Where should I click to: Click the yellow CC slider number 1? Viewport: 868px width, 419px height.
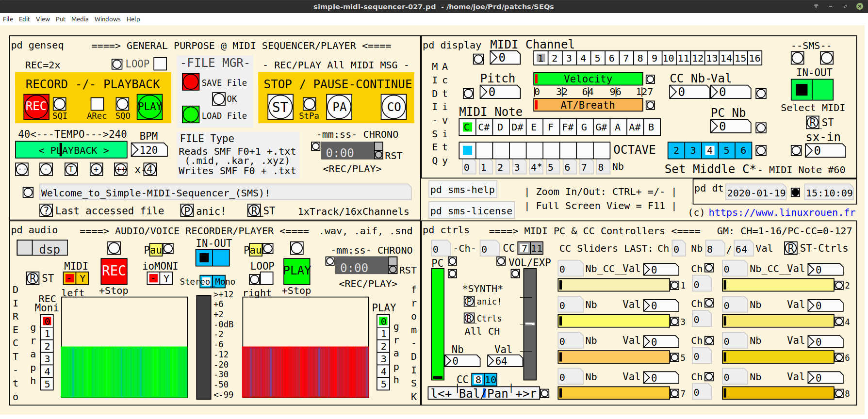click(x=614, y=285)
